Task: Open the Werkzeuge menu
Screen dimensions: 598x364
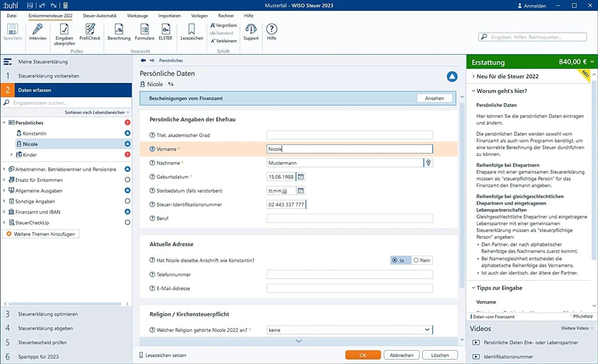Action: [137, 16]
